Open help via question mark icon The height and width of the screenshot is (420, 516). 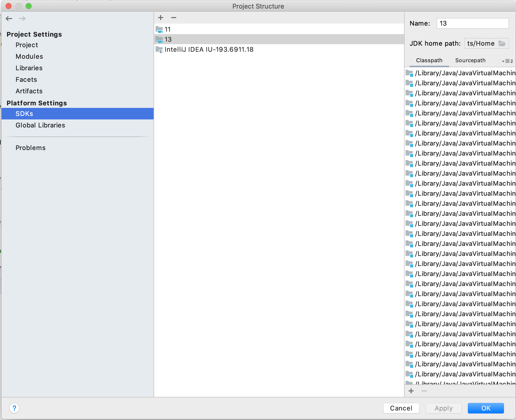coord(14,408)
